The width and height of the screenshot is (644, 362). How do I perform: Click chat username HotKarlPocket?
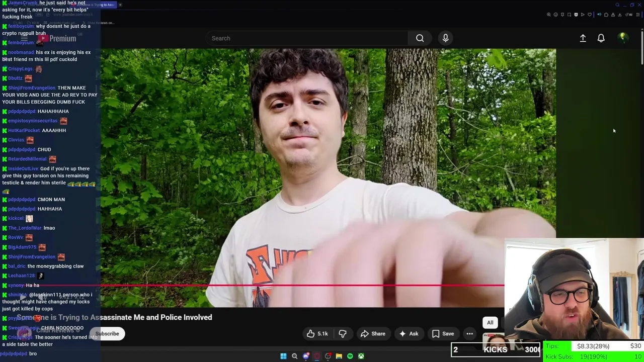[x=24, y=130]
